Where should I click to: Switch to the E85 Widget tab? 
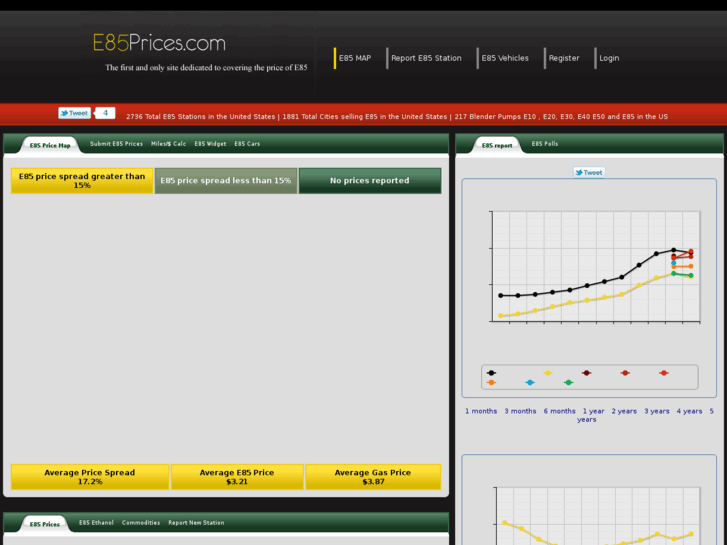(x=210, y=144)
